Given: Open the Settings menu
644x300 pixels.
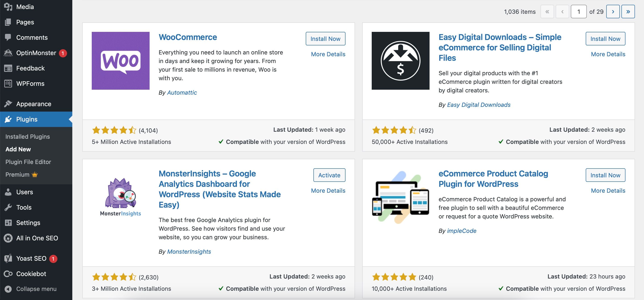Looking at the screenshot, I should pos(36,223).
